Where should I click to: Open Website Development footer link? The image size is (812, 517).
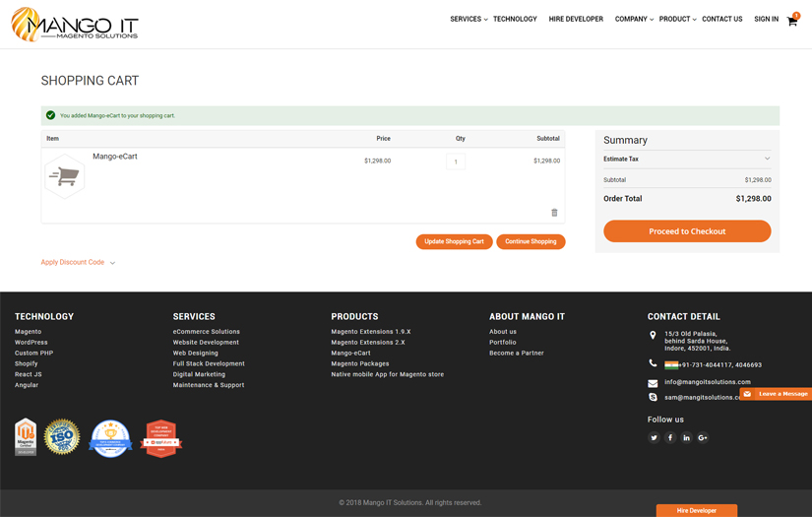[206, 343]
